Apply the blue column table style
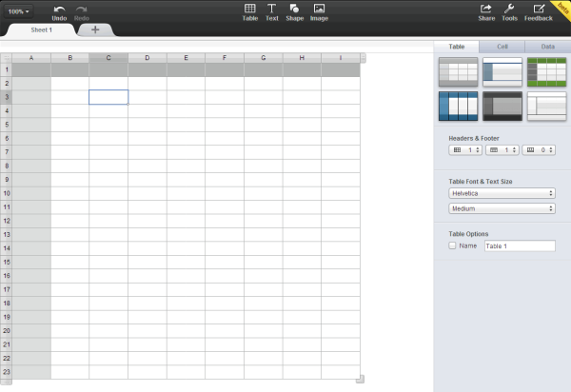The height and width of the screenshot is (392, 571). [458, 106]
